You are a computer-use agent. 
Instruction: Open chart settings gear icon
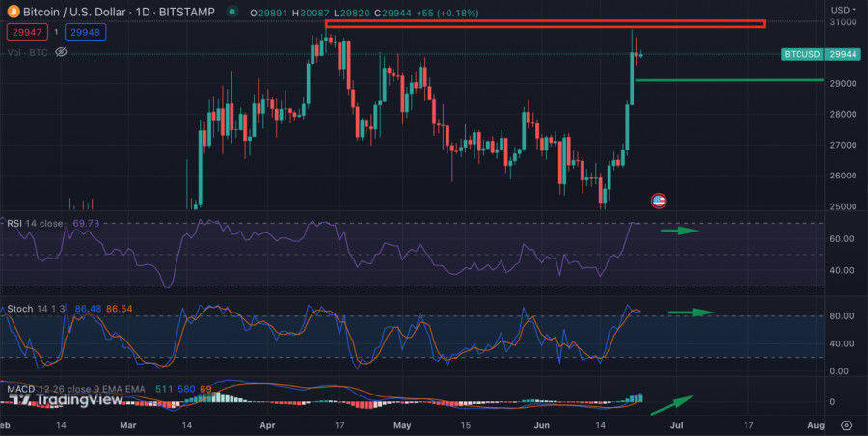point(847,425)
